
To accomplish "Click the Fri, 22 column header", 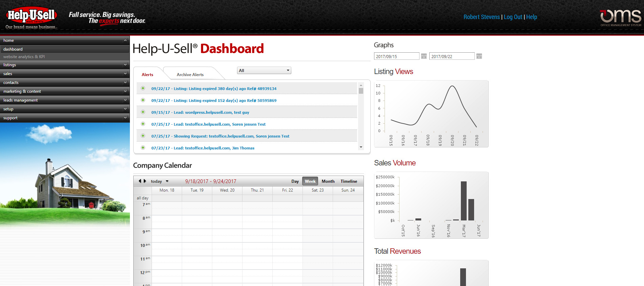I will (x=288, y=190).
